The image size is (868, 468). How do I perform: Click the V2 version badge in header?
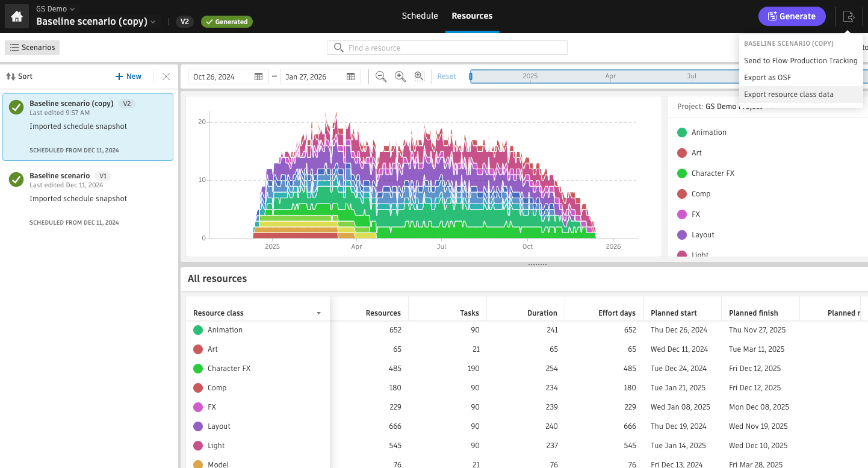coord(185,22)
